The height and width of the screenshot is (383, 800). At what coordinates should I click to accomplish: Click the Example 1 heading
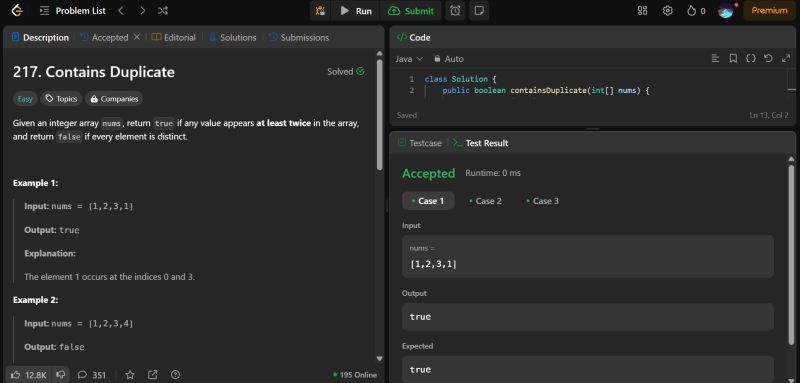35,183
